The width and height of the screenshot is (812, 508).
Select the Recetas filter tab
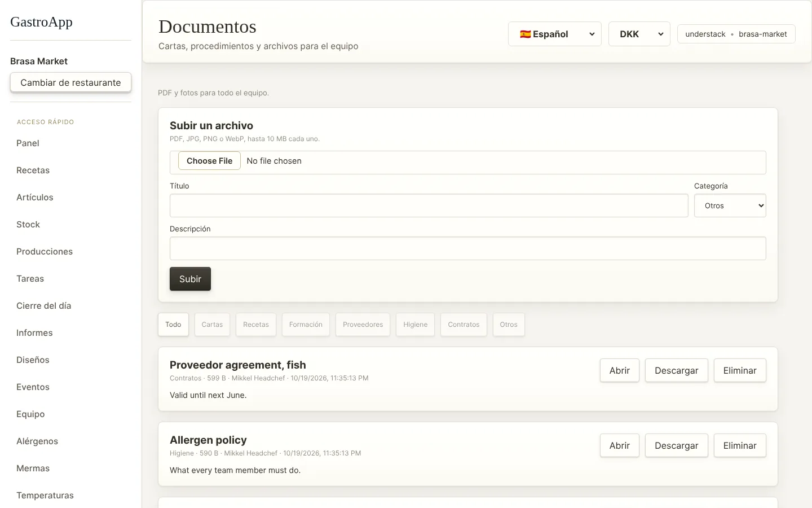click(x=256, y=325)
